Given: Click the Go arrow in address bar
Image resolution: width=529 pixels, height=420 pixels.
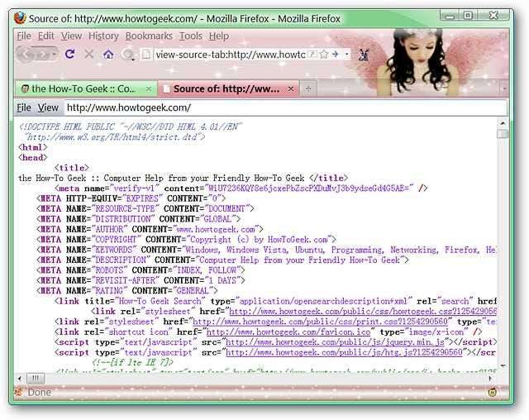Looking at the screenshot, I should [x=335, y=54].
